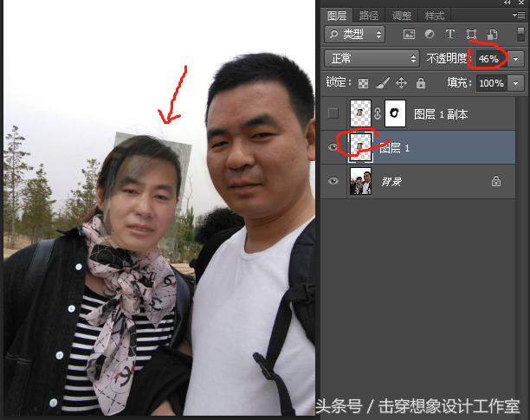530x420 pixels.
Task: Close the layers panel with X
Action: coord(521,3)
